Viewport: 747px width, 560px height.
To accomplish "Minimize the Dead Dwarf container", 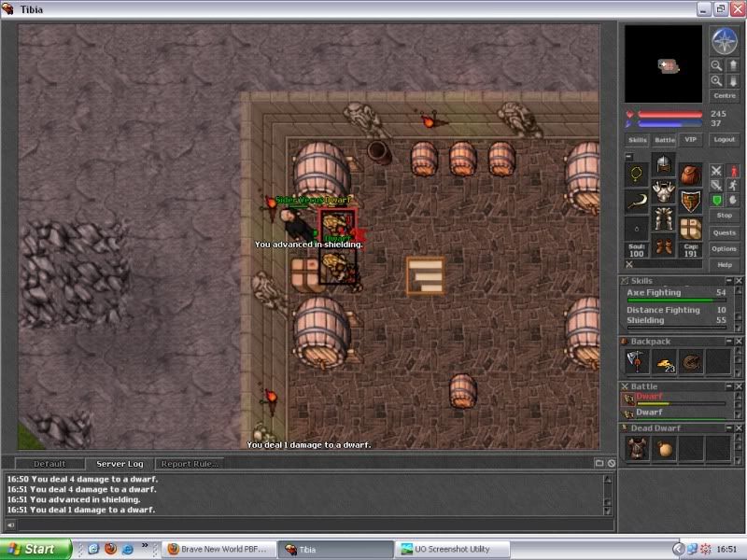I will pos(729,427).
